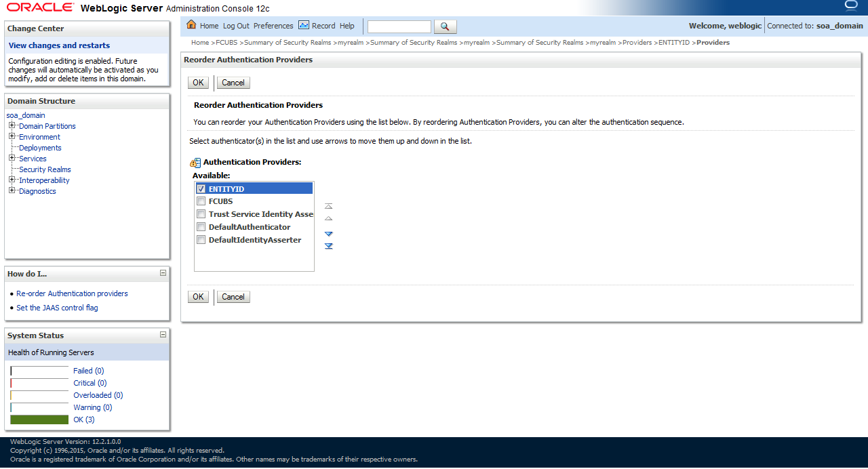Click first Summary of Security Realms breadcrumb

[288, 43]
